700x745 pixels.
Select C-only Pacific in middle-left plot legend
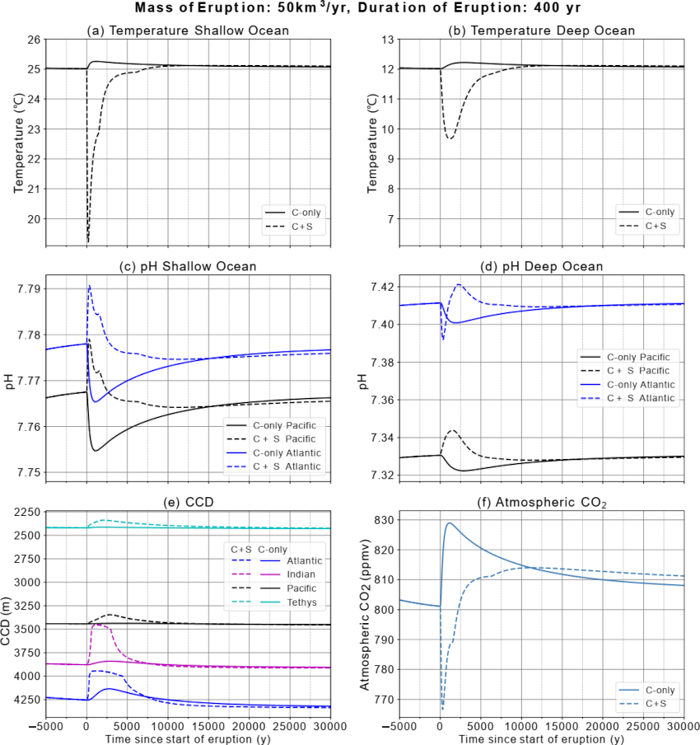tap(284, 425)
